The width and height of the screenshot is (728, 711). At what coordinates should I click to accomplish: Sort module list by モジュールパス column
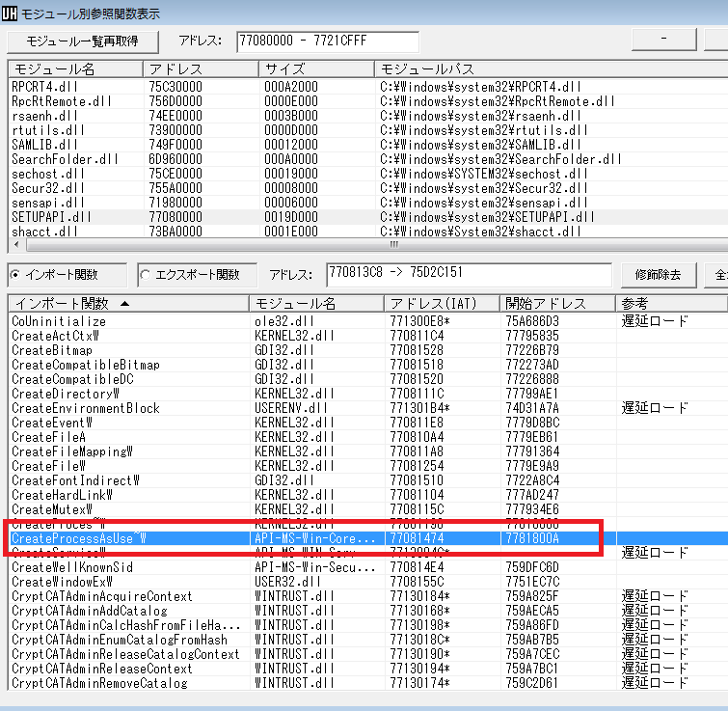pos(552,69)
